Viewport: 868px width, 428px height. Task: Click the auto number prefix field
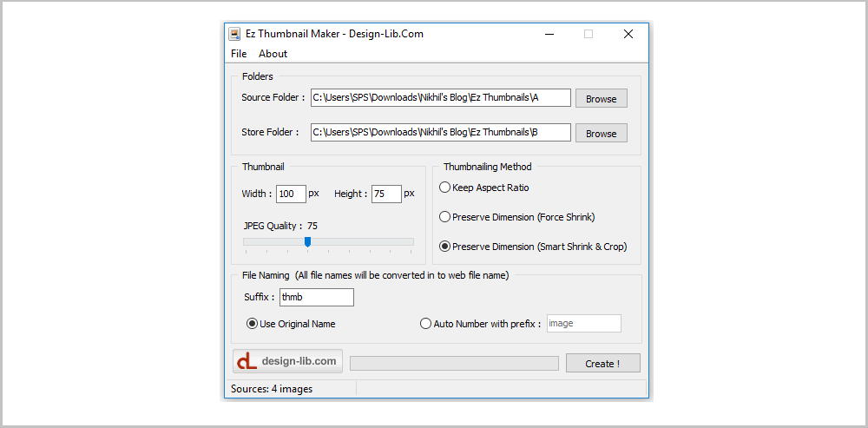pos(584,323)
